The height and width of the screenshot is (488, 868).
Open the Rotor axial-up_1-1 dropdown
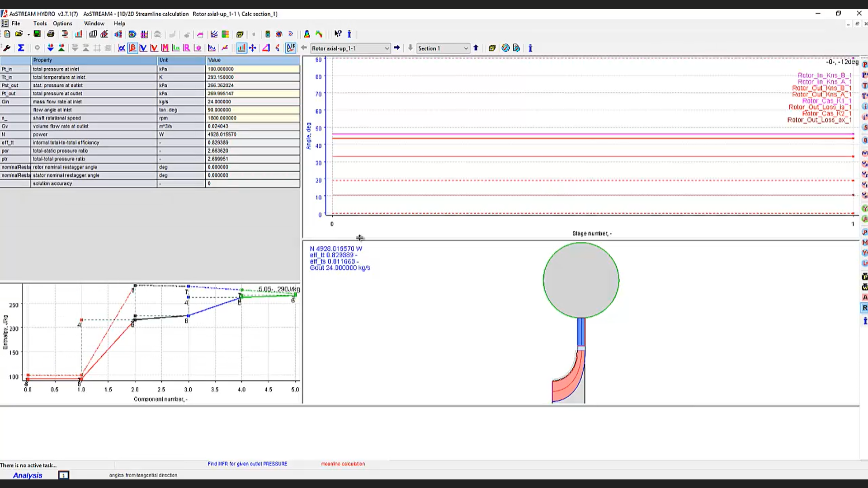350,48
